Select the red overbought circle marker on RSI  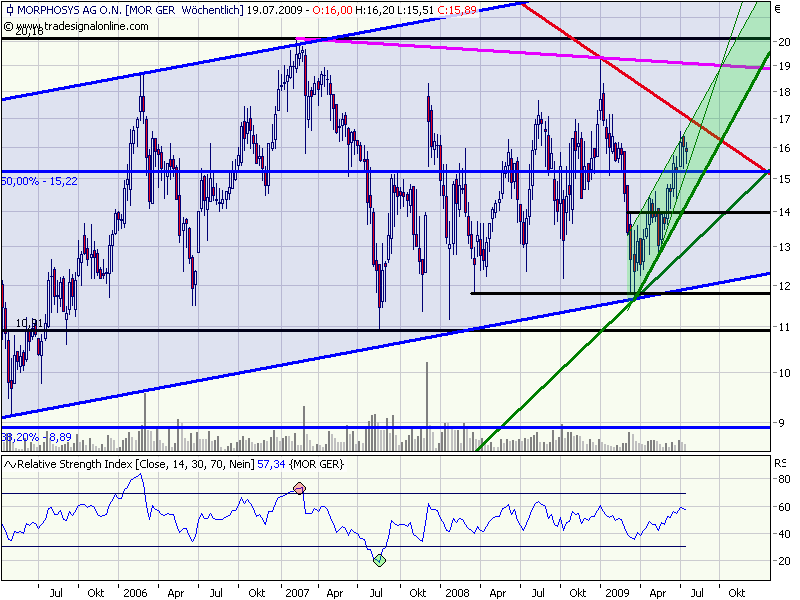pos(298,489)
